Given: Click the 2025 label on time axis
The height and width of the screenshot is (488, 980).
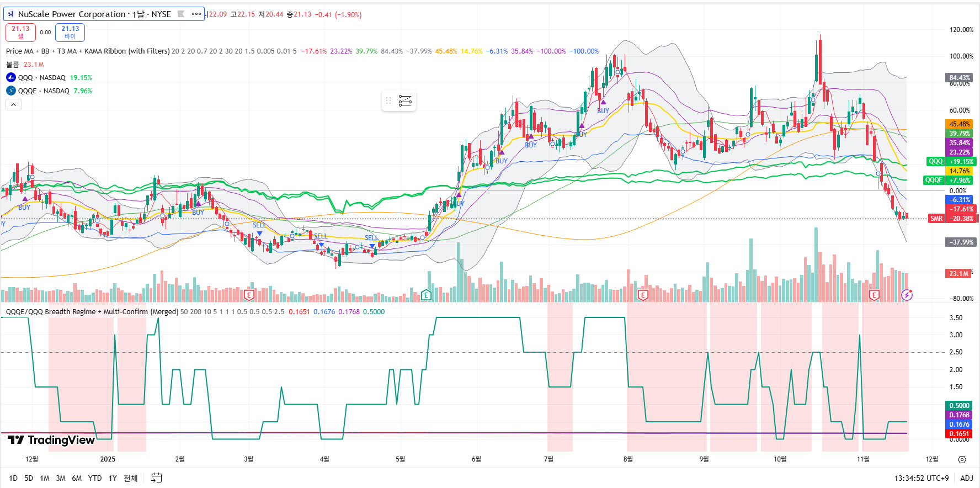Looking at the screenshot, I should click(108, 459).
